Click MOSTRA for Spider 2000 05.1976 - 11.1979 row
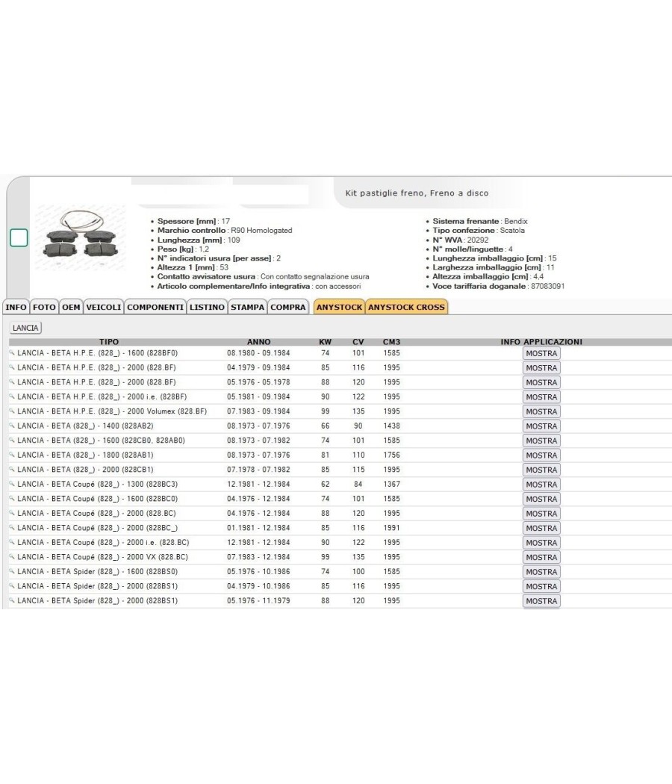 (x=541, y=601)
